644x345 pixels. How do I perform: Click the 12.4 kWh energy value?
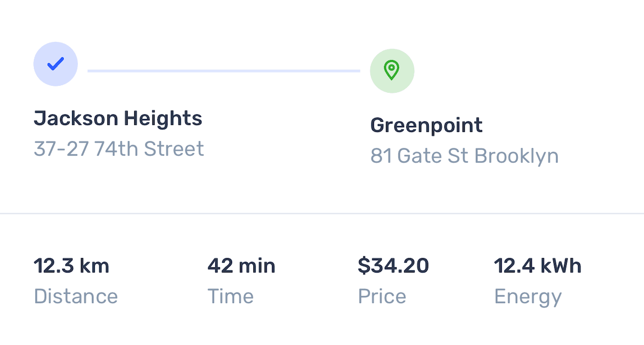pos(538,266)
